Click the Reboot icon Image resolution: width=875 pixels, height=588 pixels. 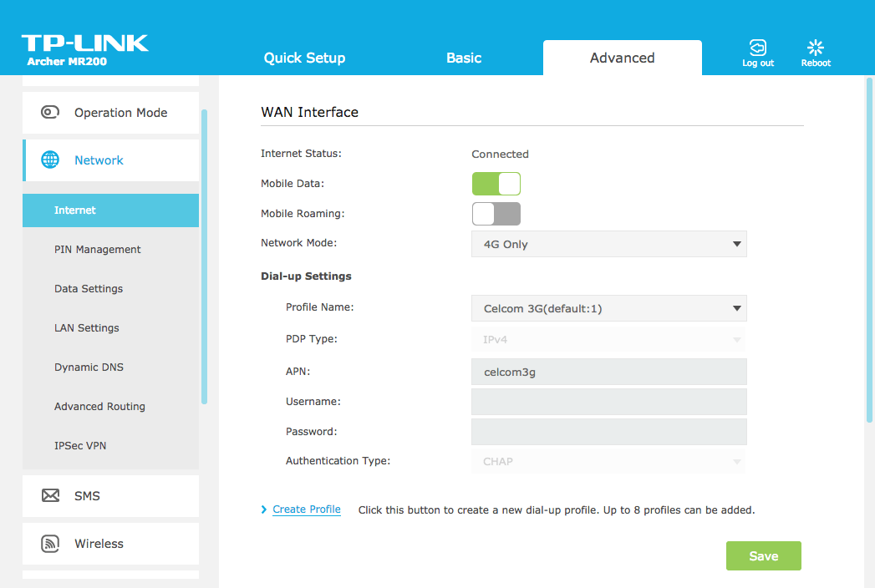pos(816,48)
